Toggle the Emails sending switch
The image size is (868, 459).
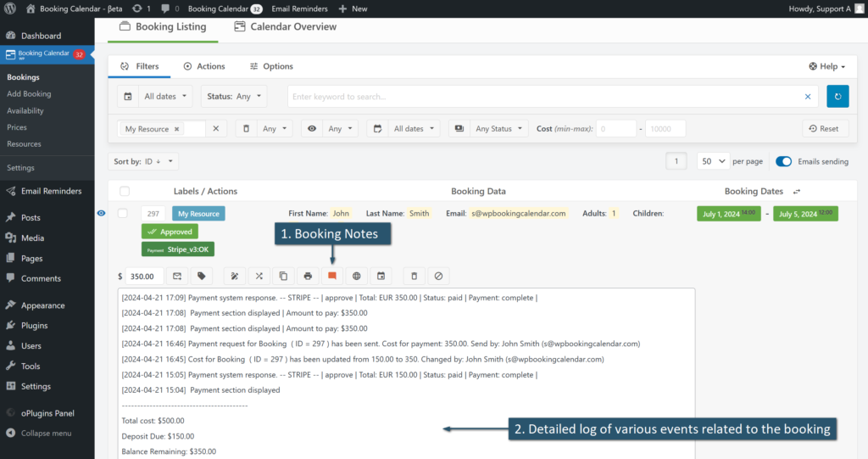pyautogui.click(x=783, y=161)
